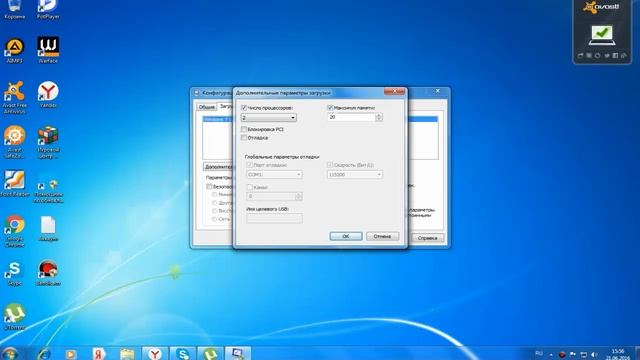The height and width of the screenshot is (360, 640).
Task: Launch Windows Media Player from the taskbar
Action: pyautogui.click(x=71, y=353)
